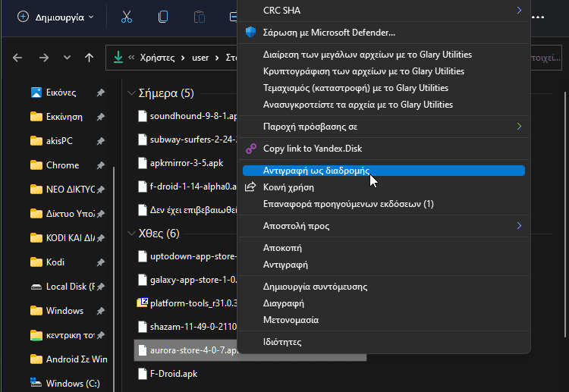Choose Αντιγραφή ως διαδρομής
Viewport: 569px width, 392px height.
(384, 171)
